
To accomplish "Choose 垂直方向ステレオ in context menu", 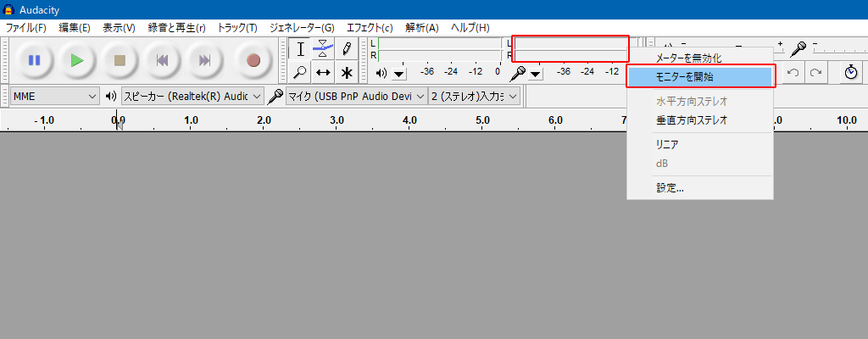I will tap(699, 120).
